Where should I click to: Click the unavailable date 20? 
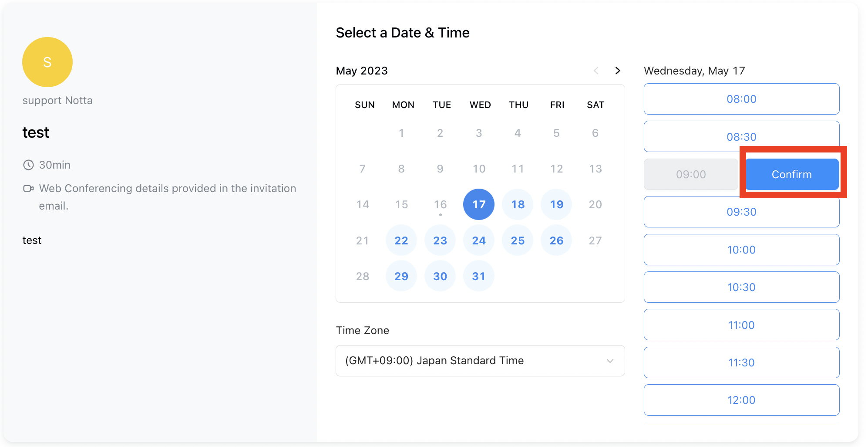point(595,204)
